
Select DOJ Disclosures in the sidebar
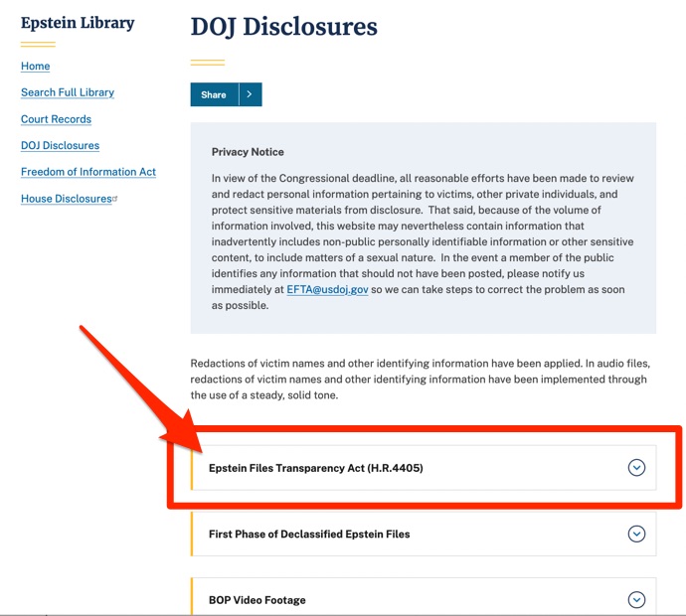click(60, 145)
